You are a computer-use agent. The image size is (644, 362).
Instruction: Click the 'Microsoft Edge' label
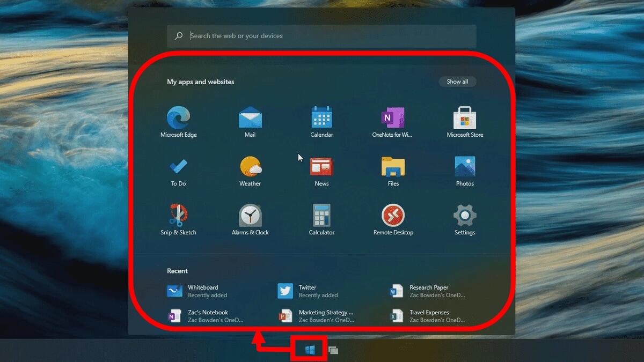pyautogui.click(x=179, y=135)
